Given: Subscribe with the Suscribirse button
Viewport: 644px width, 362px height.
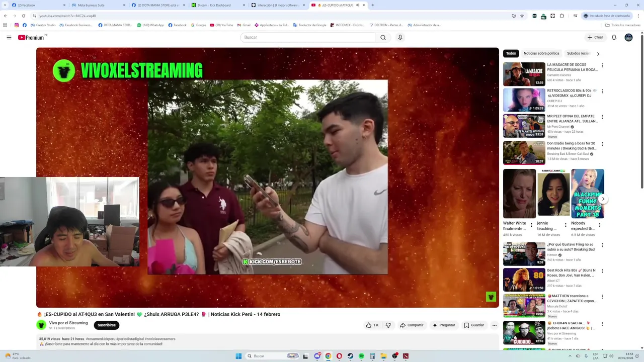Looking at the screenshot, I should [x=107, y=325].
